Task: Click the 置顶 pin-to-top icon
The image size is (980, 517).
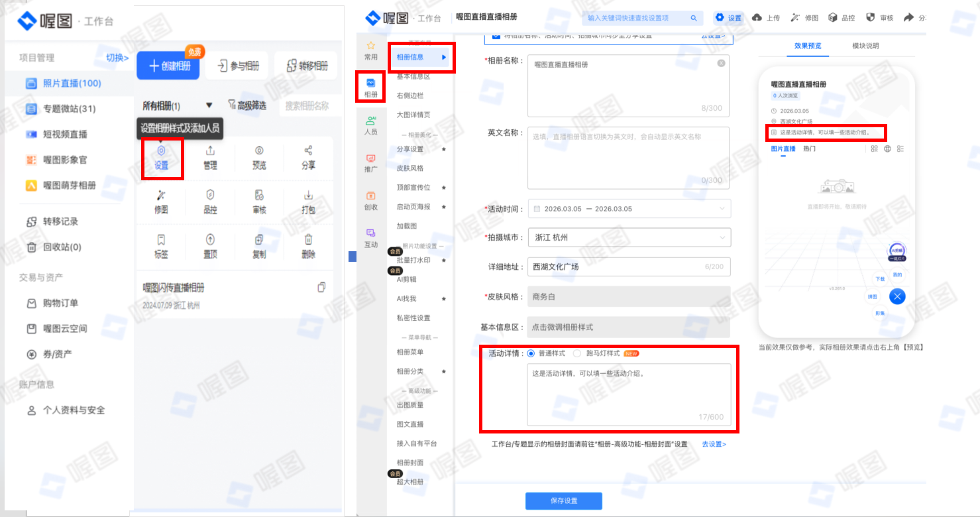Action: click(x=210, y=239)
